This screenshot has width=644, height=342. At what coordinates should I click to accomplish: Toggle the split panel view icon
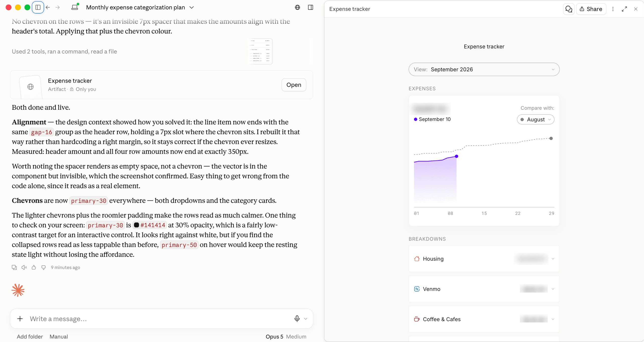coord(310,8)
